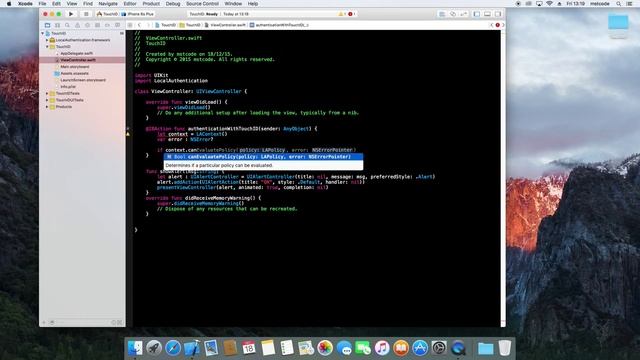Collapse the TouchID group folder
Screen dimensions: 640x360
click(x=47, y=47)
